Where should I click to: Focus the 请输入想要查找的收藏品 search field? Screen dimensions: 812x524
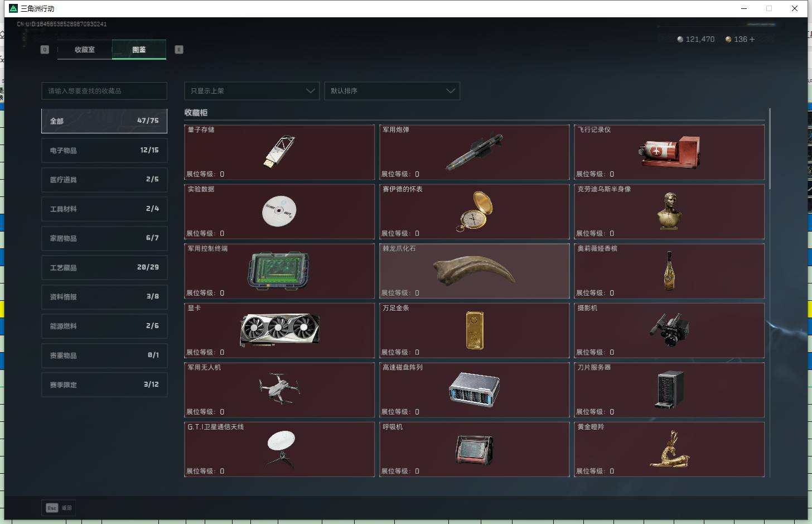click(104, 91)
